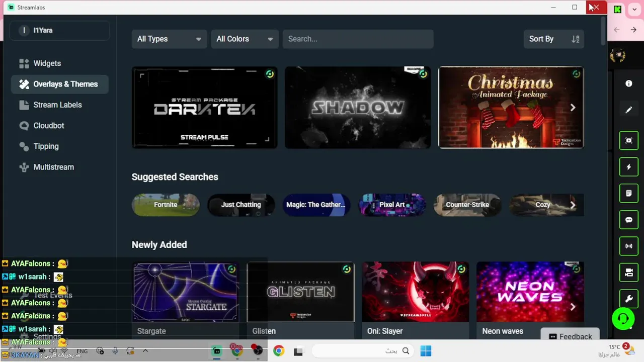This screenshot has width=644, height=362.
Task: Click the Feedback button
Action: click(x=570, y=336)
